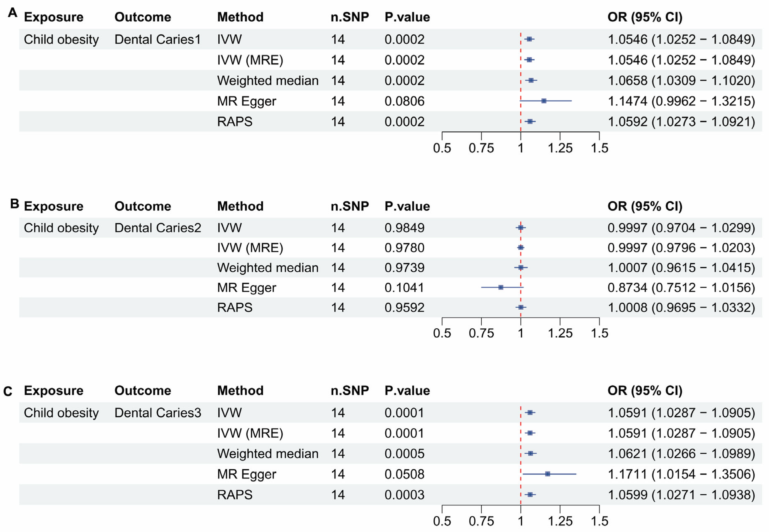769x532 pixels.
Task: Click the Dental Caries3 outcome label
Action: point(158,413)
